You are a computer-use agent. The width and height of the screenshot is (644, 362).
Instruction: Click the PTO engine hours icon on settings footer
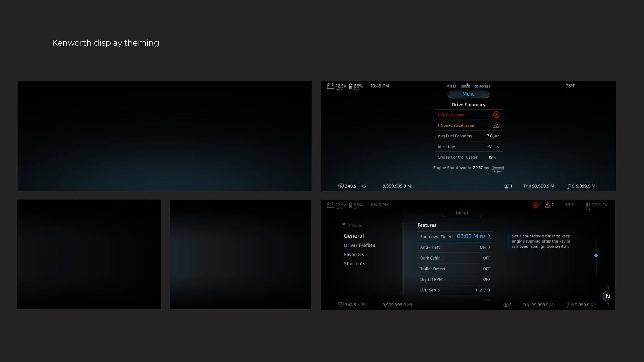point(341,305)
